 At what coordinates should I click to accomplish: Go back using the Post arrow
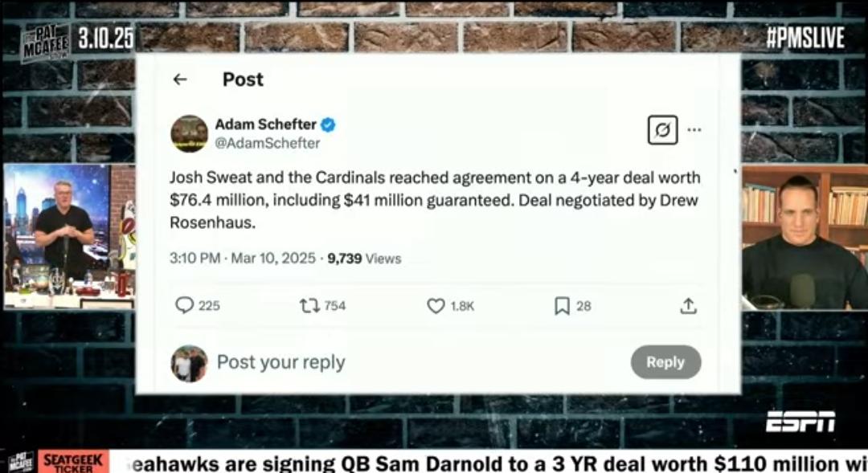coord(180,80)
